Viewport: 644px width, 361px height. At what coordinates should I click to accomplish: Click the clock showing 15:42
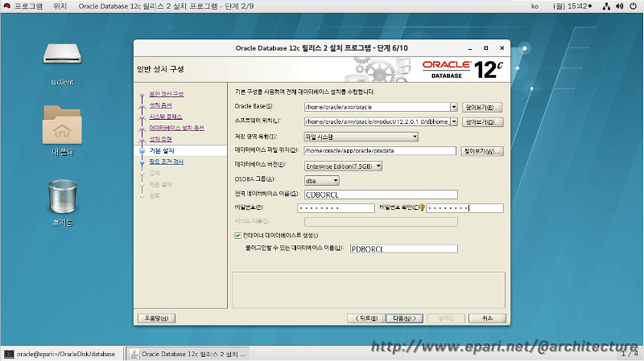572,6
